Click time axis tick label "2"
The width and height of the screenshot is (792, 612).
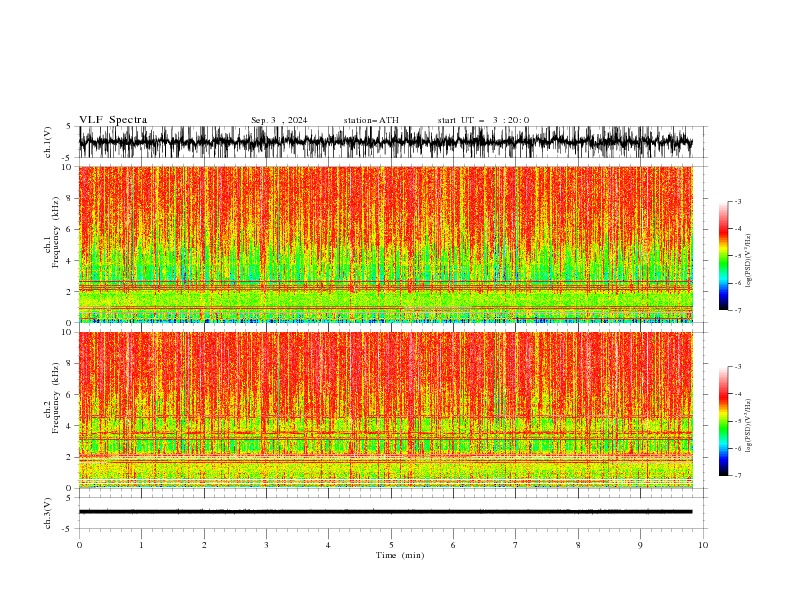[204, 545]
